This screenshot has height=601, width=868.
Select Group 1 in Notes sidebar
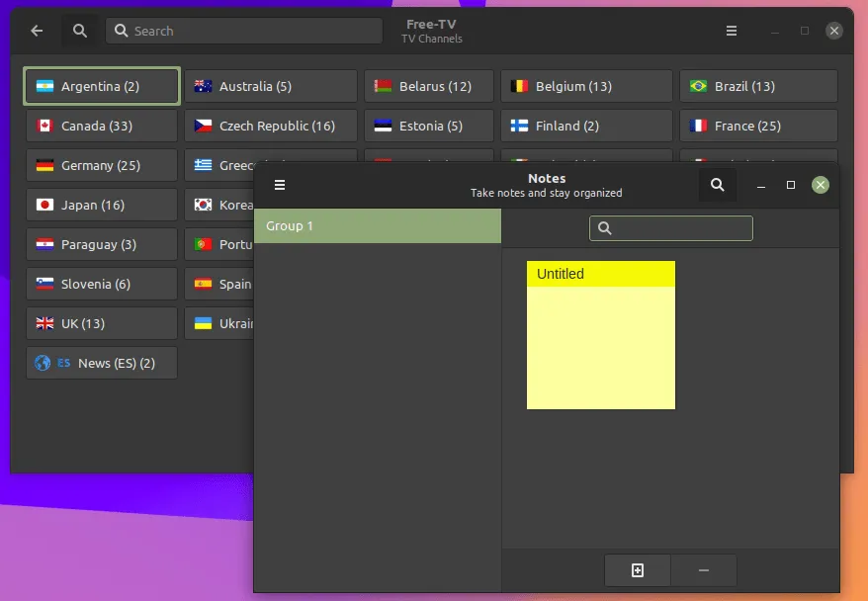coord(378,226)
